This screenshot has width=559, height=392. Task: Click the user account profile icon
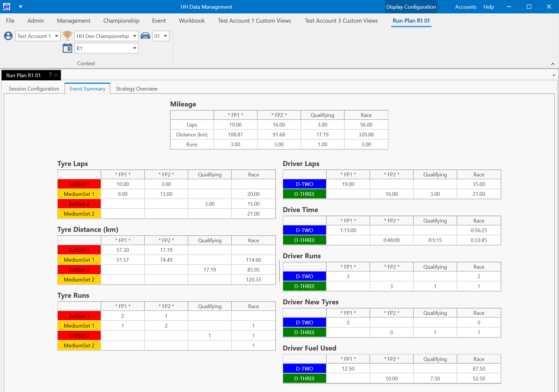click(8, 36)
